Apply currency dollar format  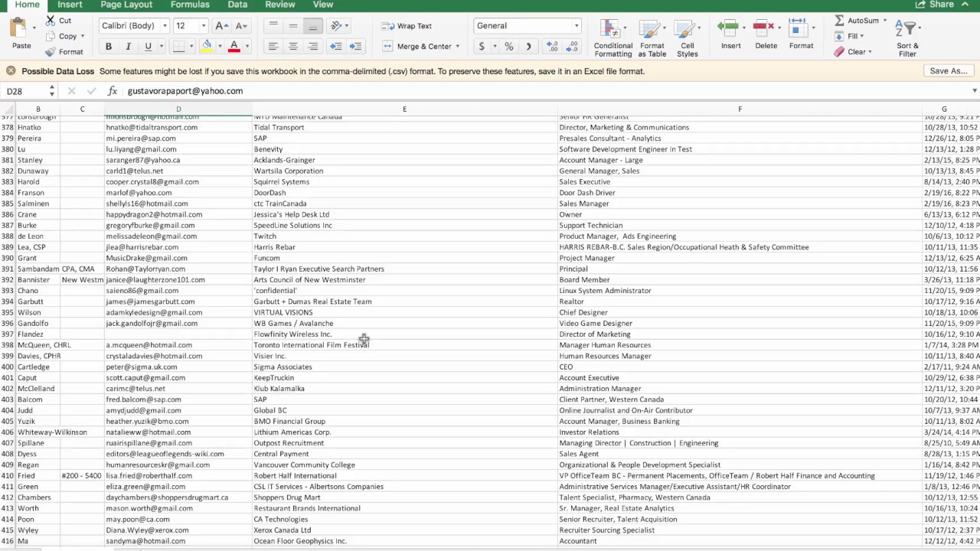[482, 47]
